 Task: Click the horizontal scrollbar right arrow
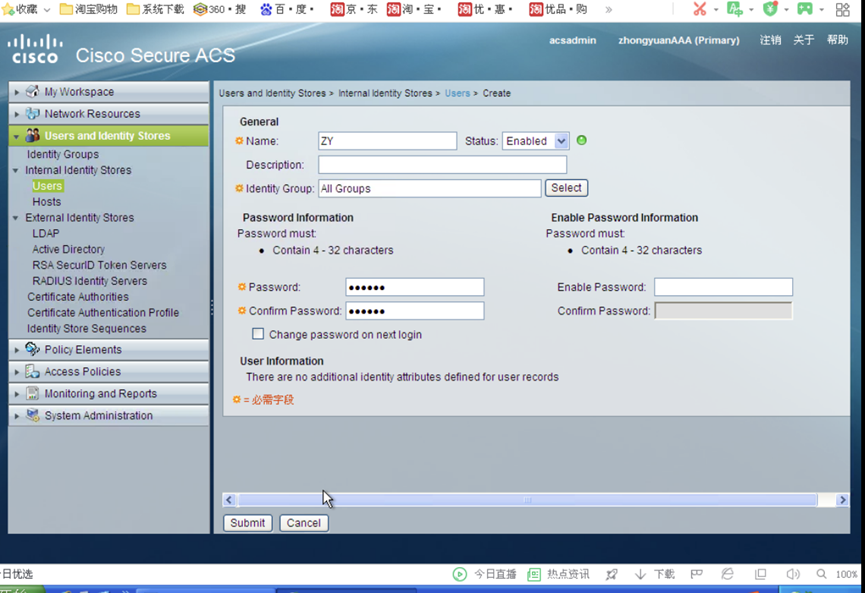coord(842,500)
